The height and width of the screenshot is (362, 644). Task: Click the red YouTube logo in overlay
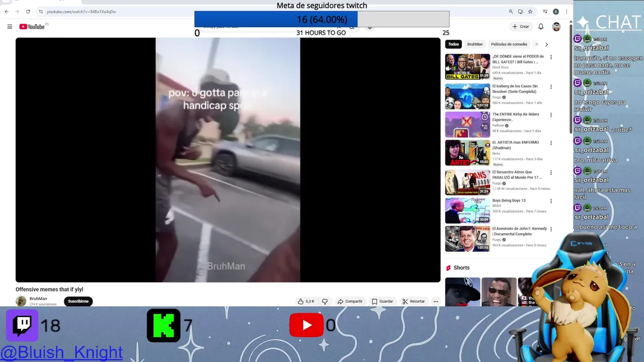pos(306,325)
